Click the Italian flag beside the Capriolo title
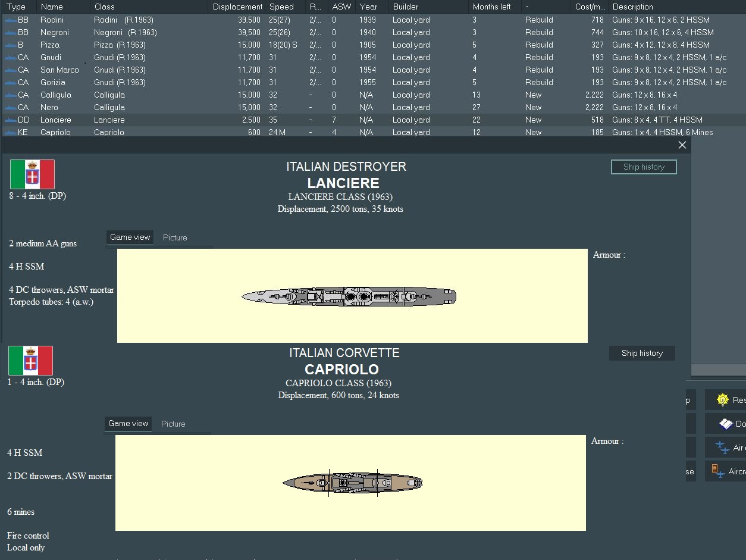746x560 pixels. [30, 361]
